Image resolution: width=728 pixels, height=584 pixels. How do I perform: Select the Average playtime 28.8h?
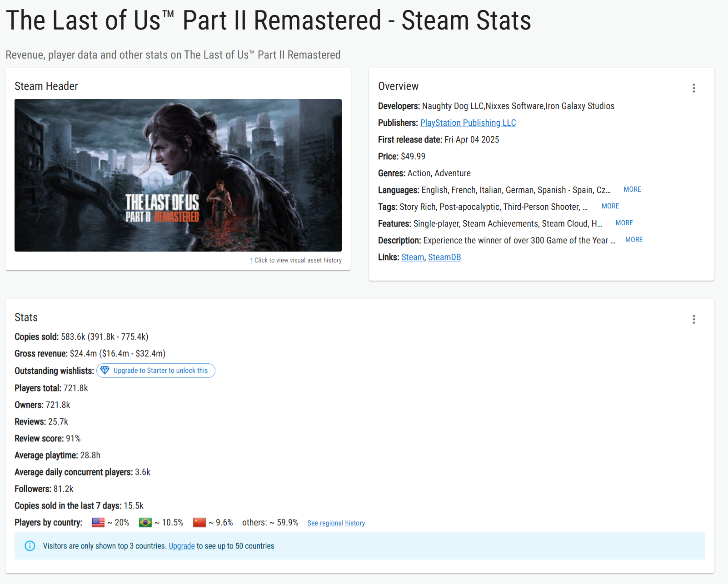(90, 455)
